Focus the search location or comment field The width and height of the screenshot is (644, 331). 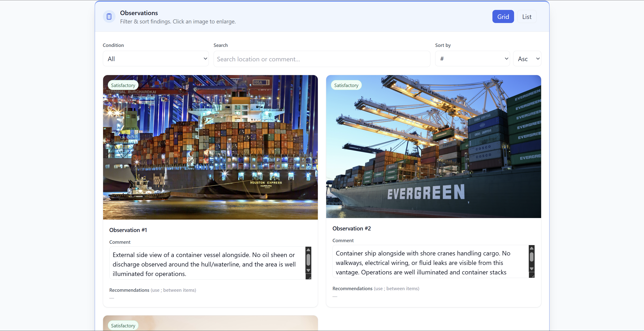click(x=322, y=59)
